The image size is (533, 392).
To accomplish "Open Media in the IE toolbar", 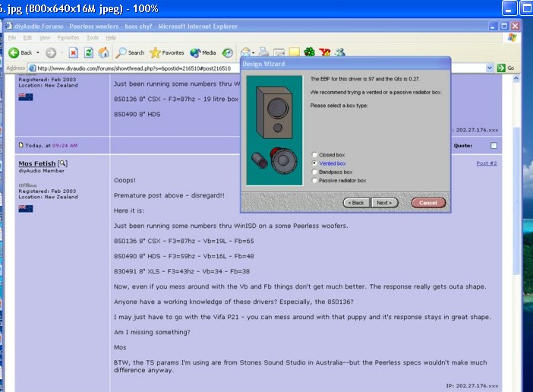I will click(203, 52).
